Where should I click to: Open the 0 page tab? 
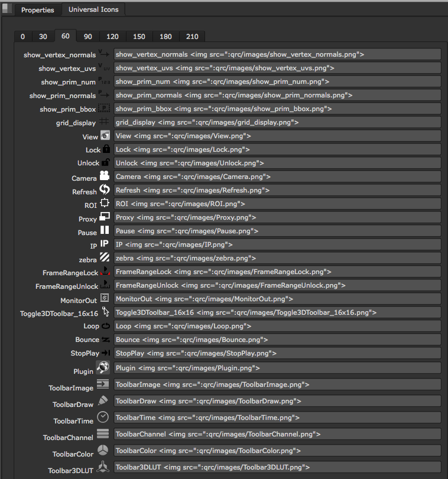point(22,37)
